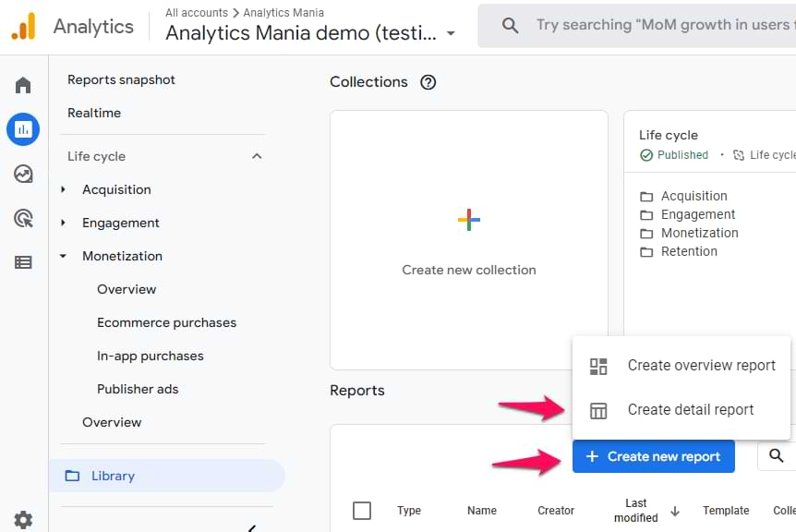Click the Acquisition tree label
796x532 pixels.
tap(116, 189)
